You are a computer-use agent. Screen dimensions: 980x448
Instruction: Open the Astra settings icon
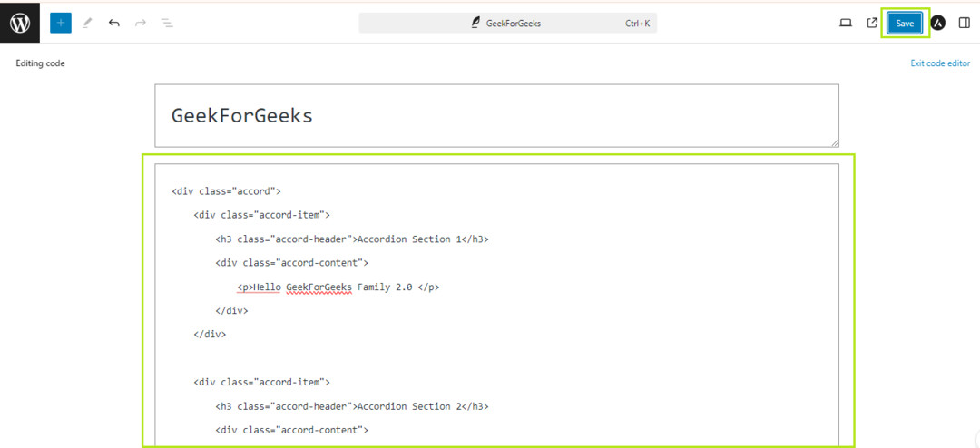[x=937, y=23]
